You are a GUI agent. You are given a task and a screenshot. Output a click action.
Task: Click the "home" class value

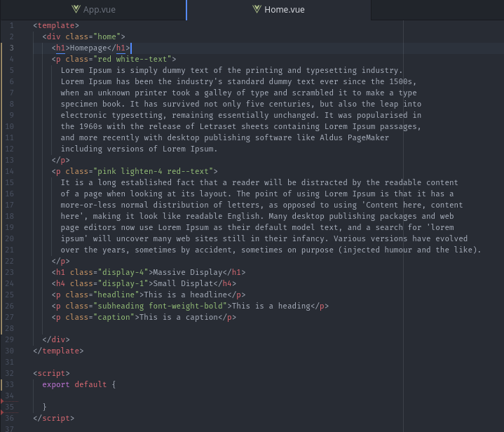pyautogui.click(x=107, y=36)
